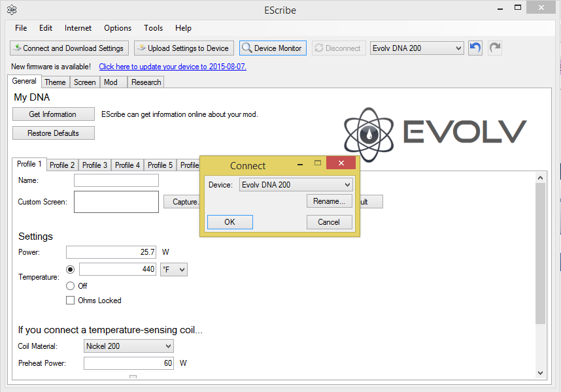The image size is (561, 392).
Task: Select the temperature Off radio button
Action: (x=71, y=286)
